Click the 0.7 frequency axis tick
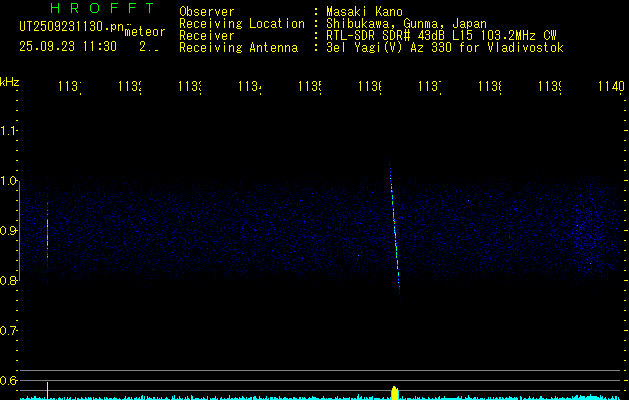This screenshot has width=629, height=400. pyautogui.click(x=9, y=330)
